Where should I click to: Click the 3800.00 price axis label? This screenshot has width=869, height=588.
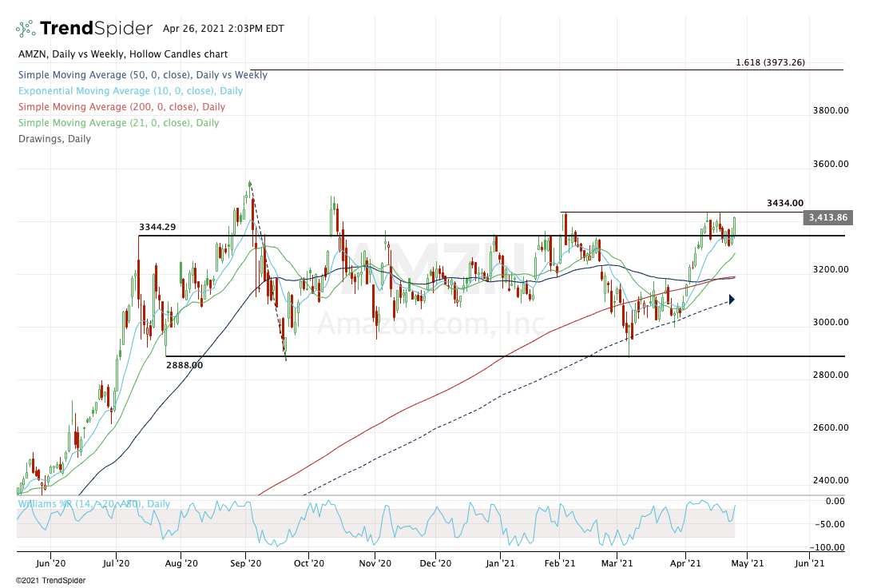point(831,110)
